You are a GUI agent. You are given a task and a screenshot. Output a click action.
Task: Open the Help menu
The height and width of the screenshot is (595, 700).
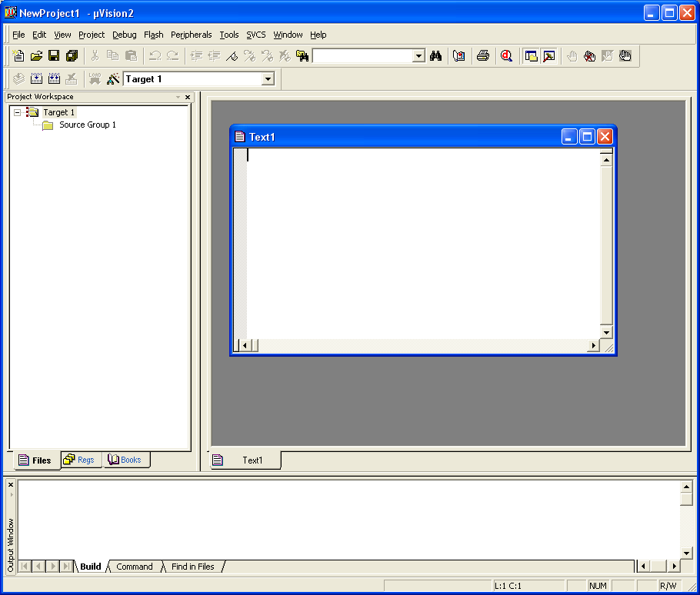pos(318,35)
